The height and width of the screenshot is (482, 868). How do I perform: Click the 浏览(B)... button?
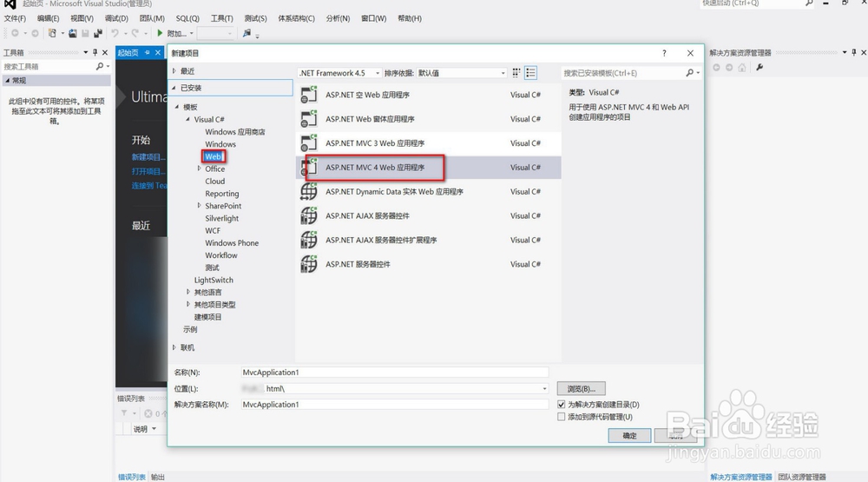581,388
